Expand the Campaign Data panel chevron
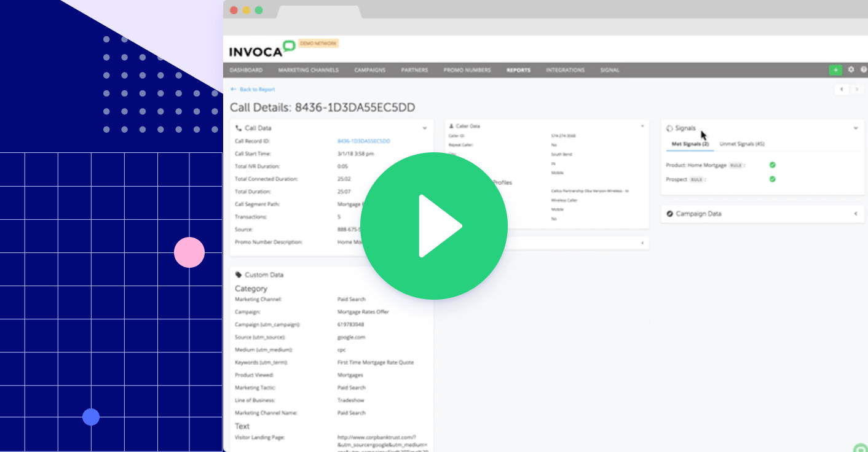The height and width of the screenshot is (452, 868). 856,213
